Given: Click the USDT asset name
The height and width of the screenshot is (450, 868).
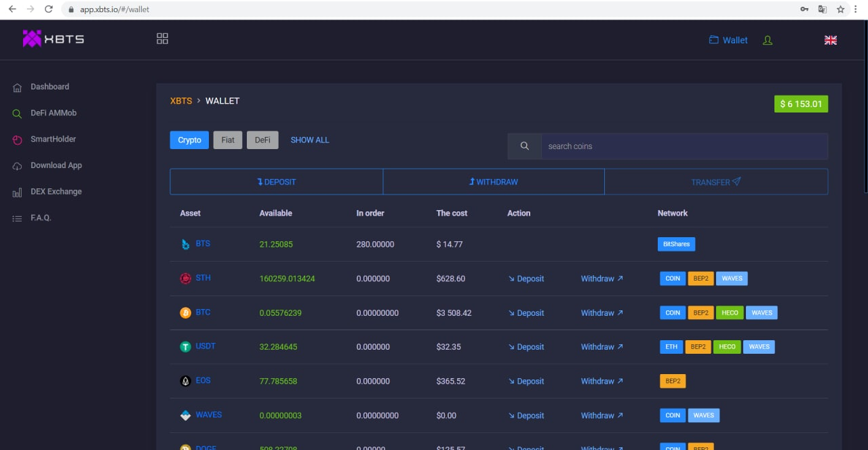Looking at the screenshot, I should click(205, 346).
